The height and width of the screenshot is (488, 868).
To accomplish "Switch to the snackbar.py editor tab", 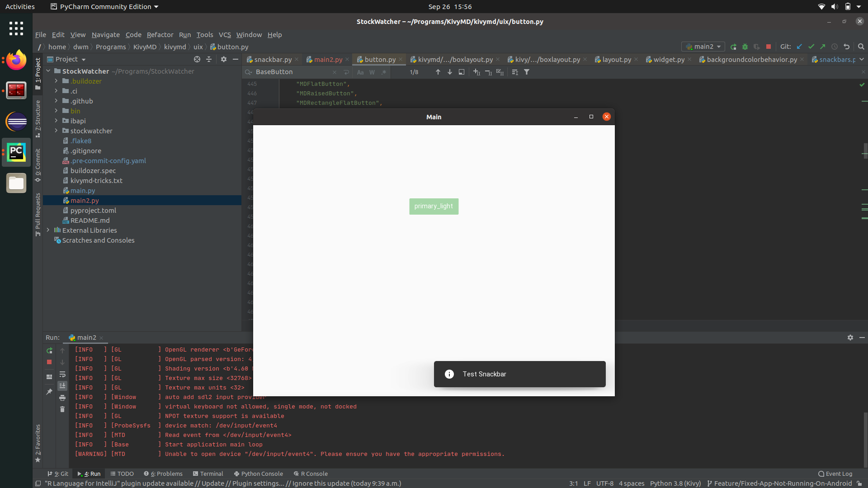I will point(272,59).
